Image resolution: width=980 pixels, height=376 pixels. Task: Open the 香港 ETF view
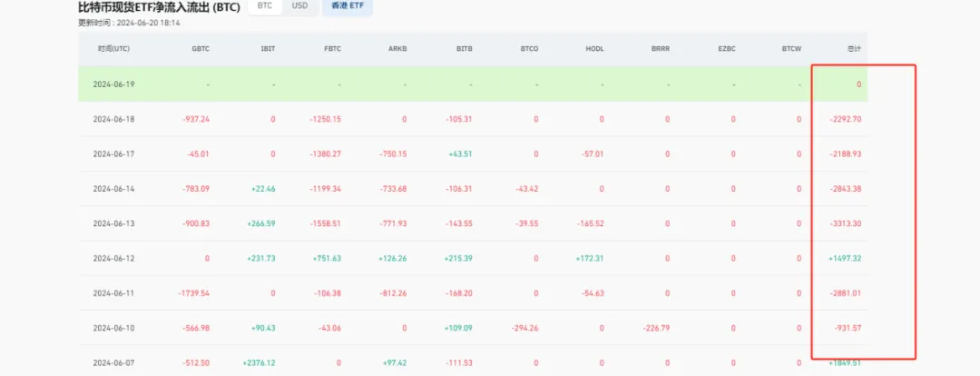(347, 5)
